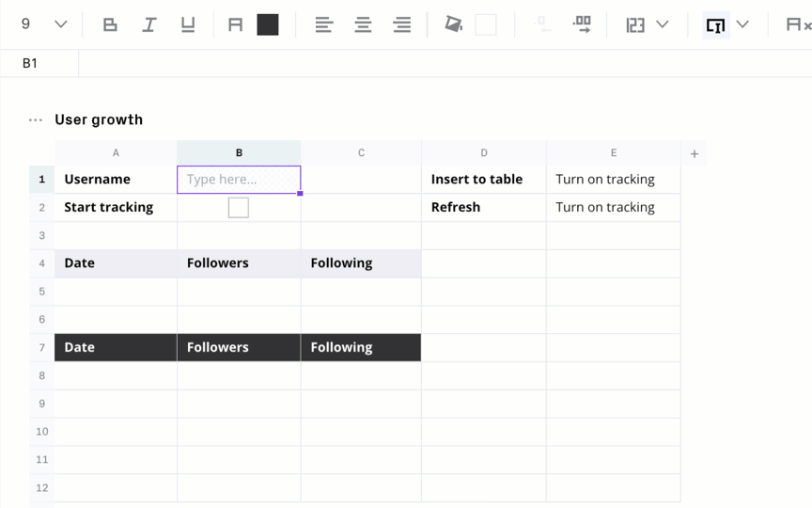The image size is (812, 508).
Task: Click the Type here... username input cell
Action: 239,180
